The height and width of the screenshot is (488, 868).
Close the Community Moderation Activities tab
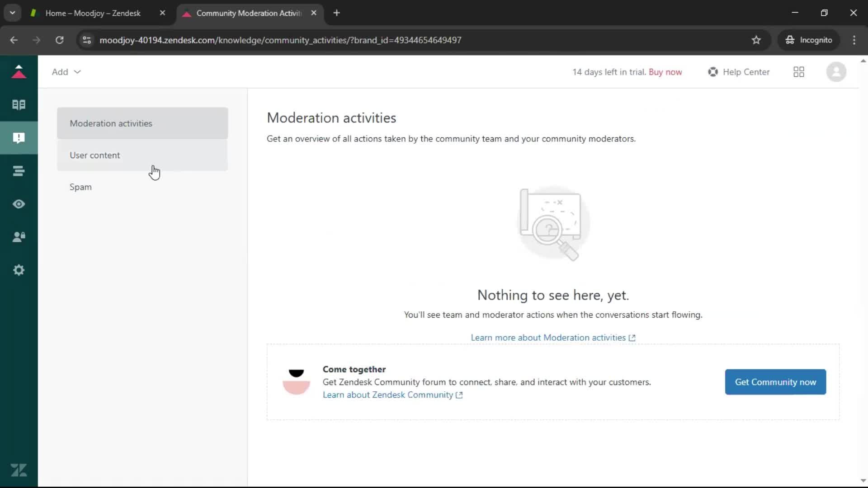[x=314, y=13]
